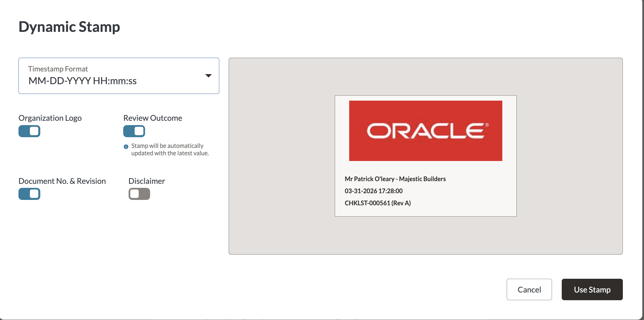Click the Document No. & Revision label
Image resolution: width=644 pixels, height=320 pixels.
[62, 181]
